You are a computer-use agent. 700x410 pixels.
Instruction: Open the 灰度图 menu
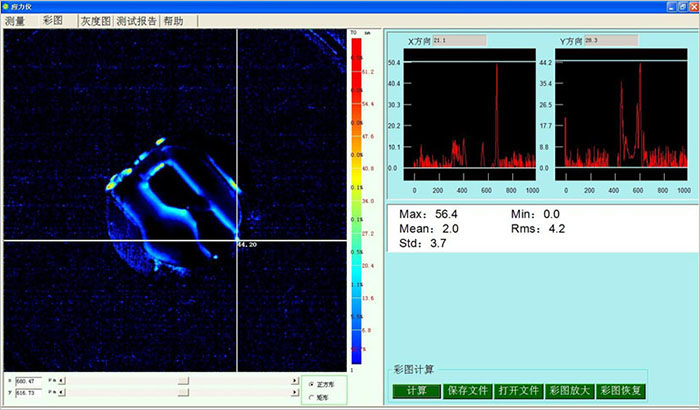[x=94, y=20]
